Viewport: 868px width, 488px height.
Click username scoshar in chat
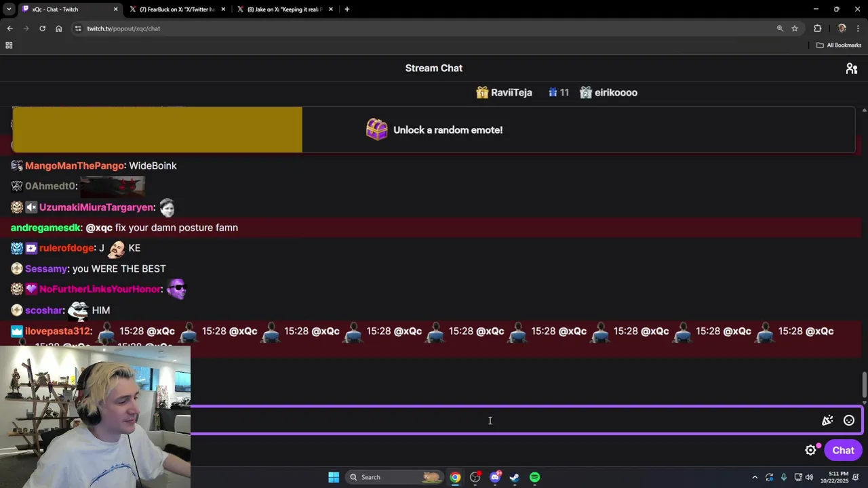44,310
